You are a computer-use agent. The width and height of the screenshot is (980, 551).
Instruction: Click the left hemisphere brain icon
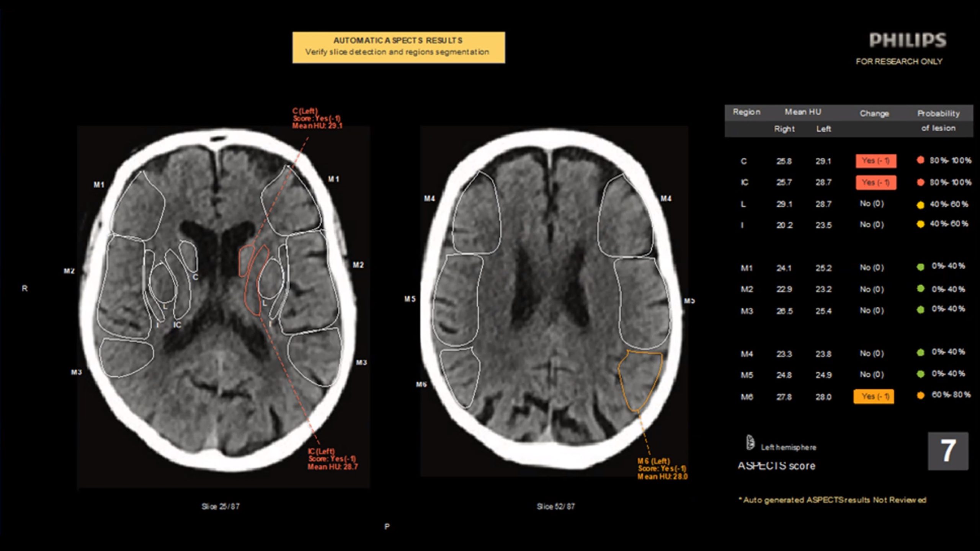coord(750,443)
